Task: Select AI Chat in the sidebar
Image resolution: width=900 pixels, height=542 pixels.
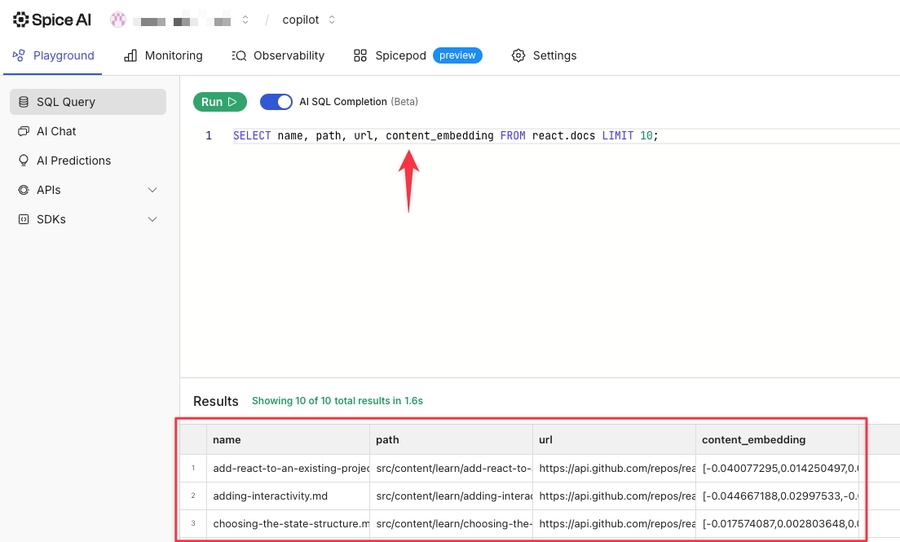Action: click(56, 131)
